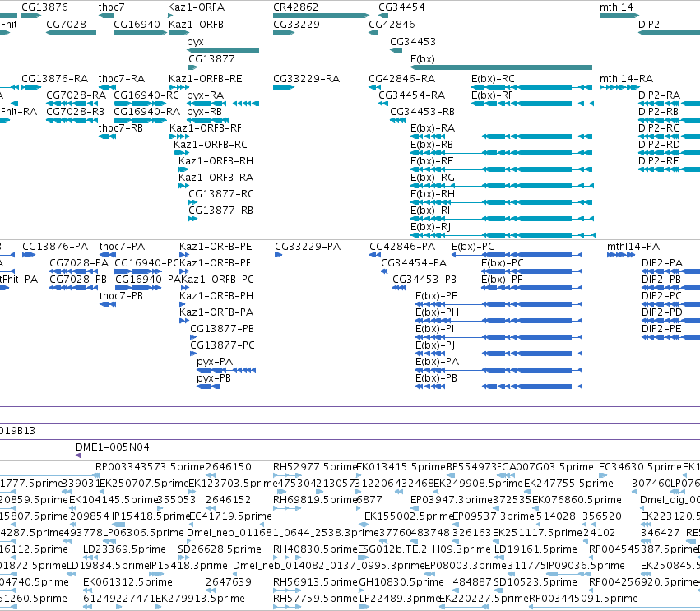Click the E(bx)-RH transcript label

(433, 194)
